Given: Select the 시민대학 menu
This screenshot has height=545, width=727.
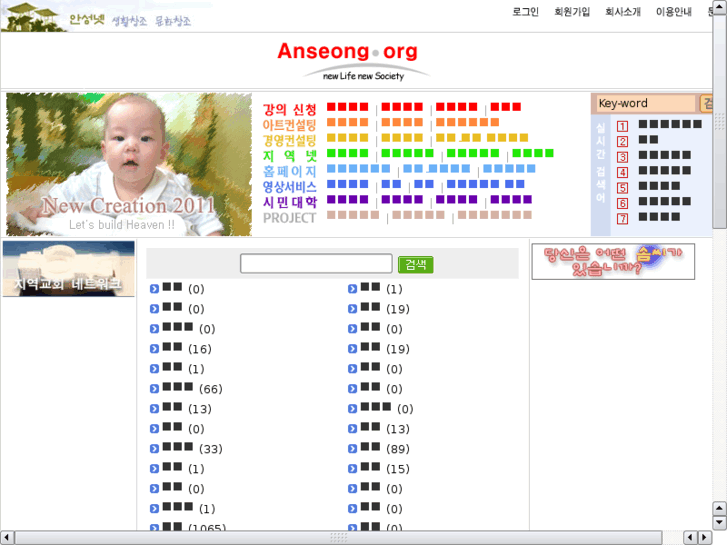Looking at the screenshot, I should coord(289,202).
